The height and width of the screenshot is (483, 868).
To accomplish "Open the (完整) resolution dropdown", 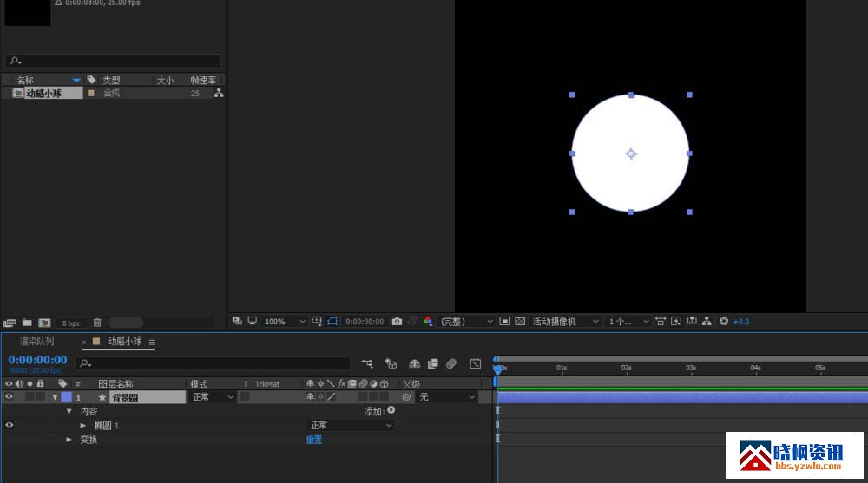I will pos(465,322).
